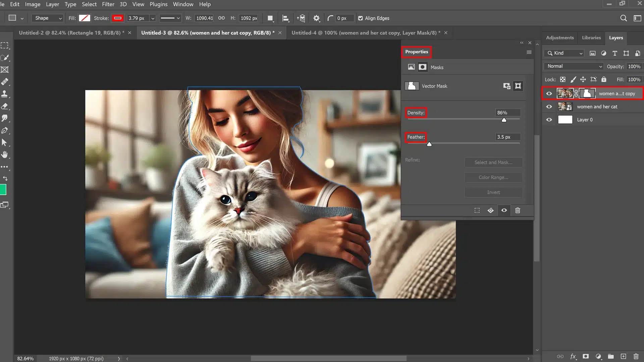Select the Healing Brush tool

(5, 81)
